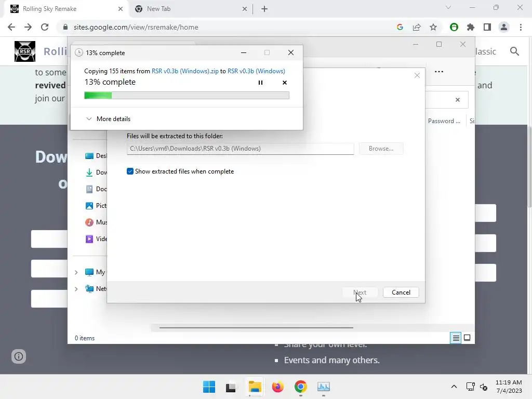Select Pictures in Explorer sidebar
Image resolution: width=532 pixels, height=399 pixels.
96,206
